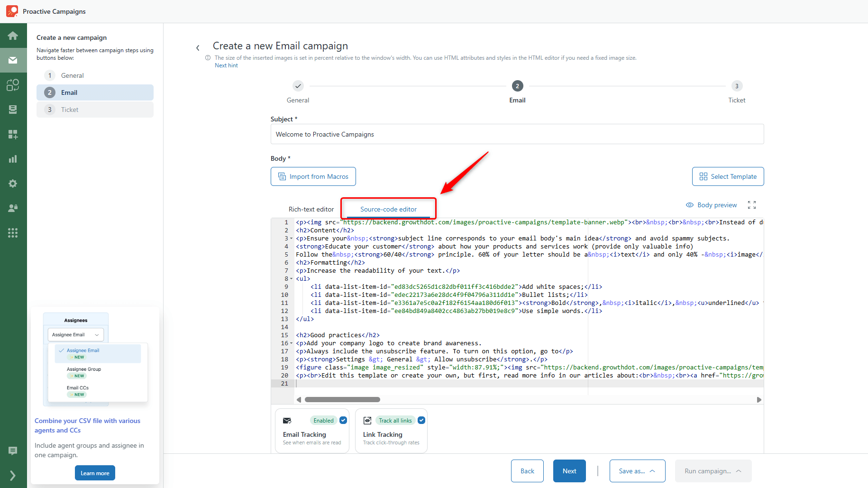
Task: Click the Next button
Action: click(x=569, y=471)
